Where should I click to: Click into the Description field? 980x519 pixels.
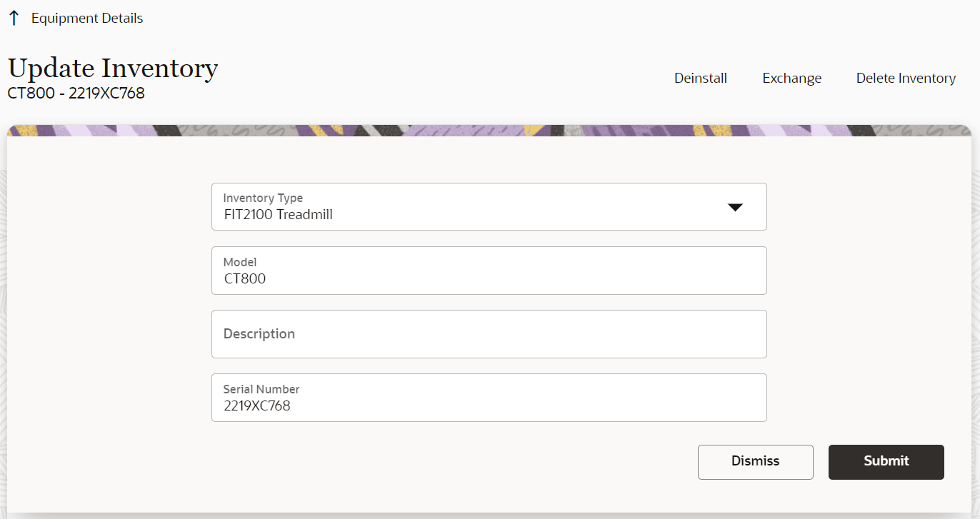489,334
